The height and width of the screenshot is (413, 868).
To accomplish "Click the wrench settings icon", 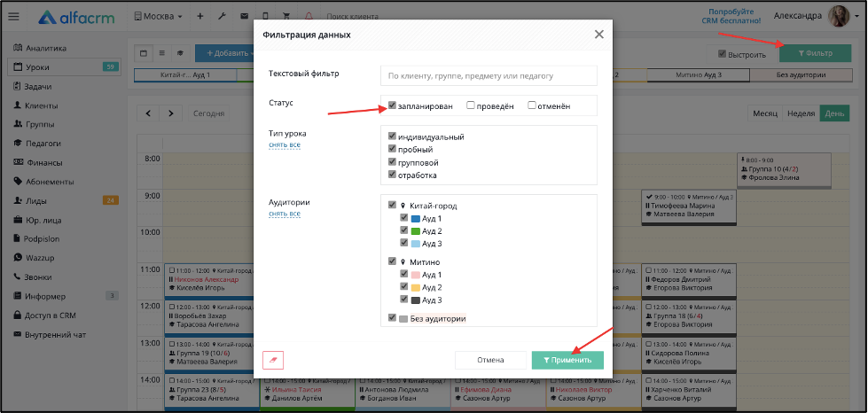I will 222,17.
